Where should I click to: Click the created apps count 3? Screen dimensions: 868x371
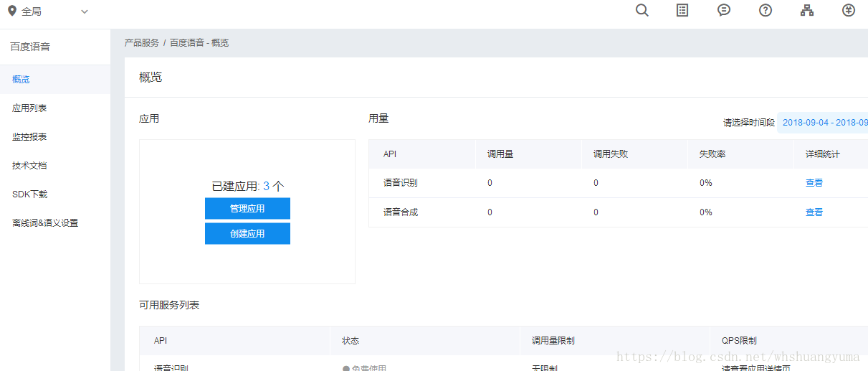pos(266,186)
